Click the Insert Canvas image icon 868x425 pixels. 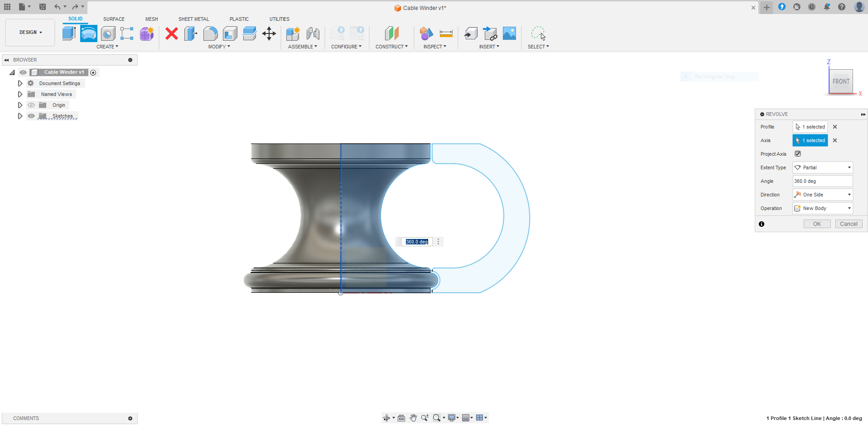[509, 33]
